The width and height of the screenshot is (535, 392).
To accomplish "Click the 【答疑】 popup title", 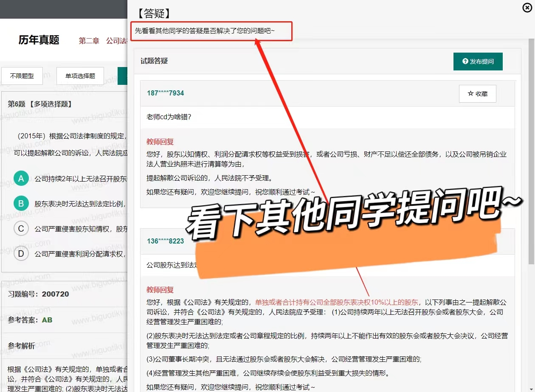I will pyautogui.click(x=154, y=13).
